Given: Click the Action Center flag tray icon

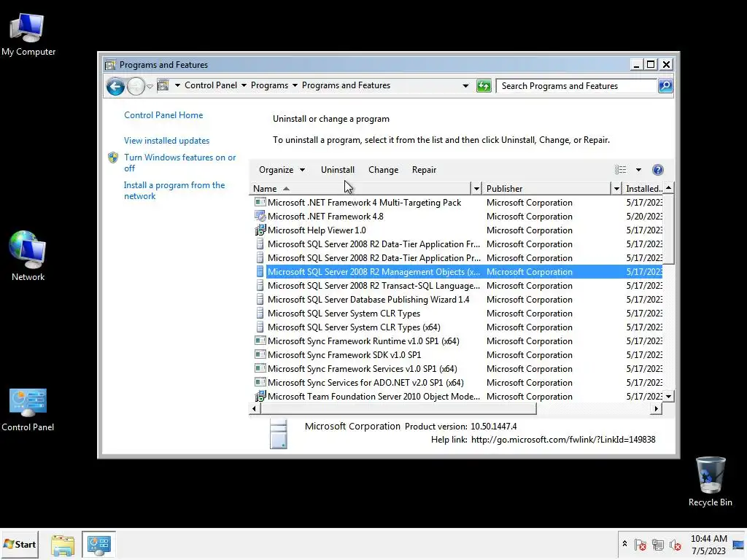Looking at the screenshot, I should [x=640, y=545].
